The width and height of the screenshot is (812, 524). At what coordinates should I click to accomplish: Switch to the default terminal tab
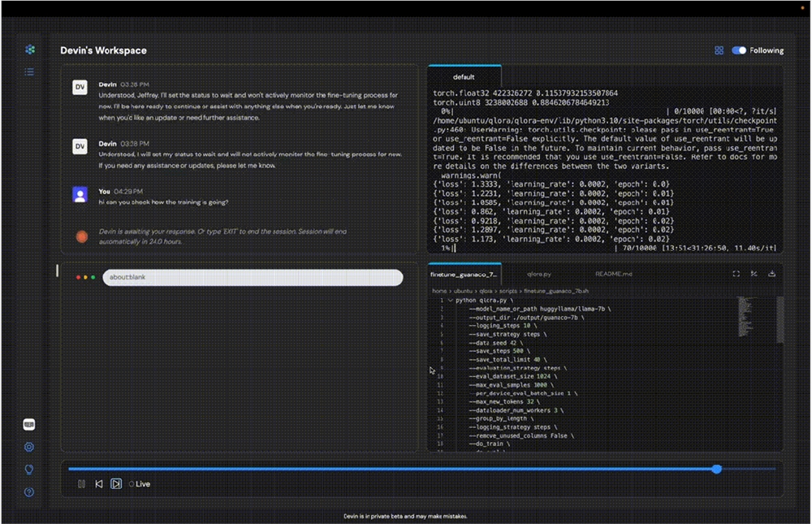464,76
